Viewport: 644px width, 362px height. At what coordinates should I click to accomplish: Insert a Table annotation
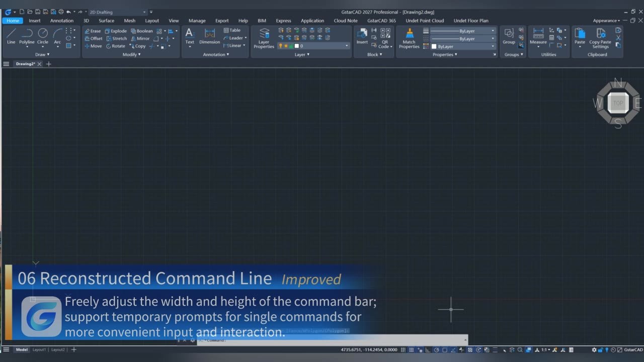[232, 30]
